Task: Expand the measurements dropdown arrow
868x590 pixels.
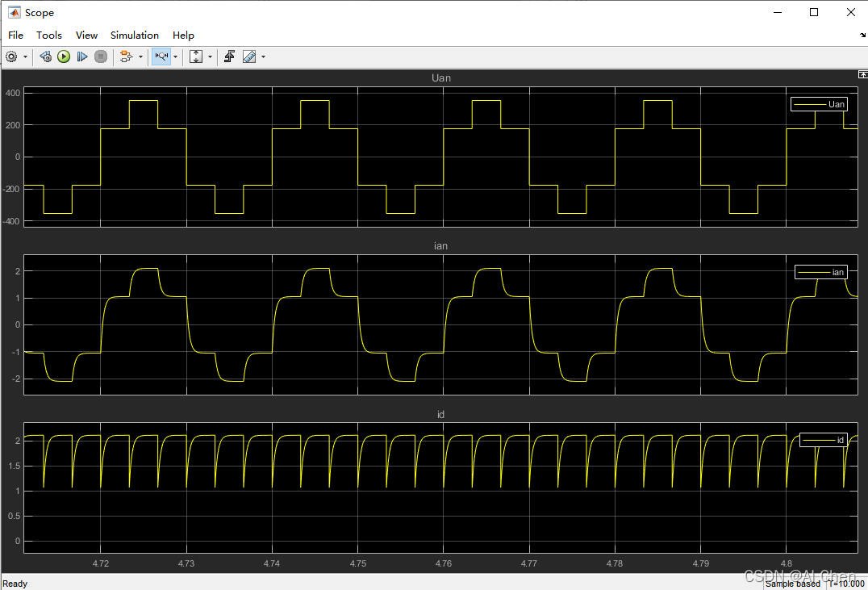Action: click(263, 57)
